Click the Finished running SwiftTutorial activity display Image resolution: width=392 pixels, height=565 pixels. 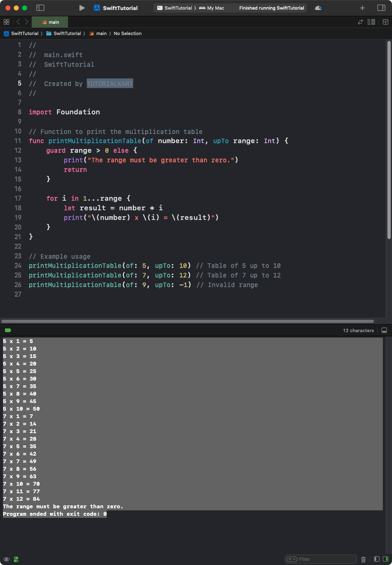[x=271, y=8]
